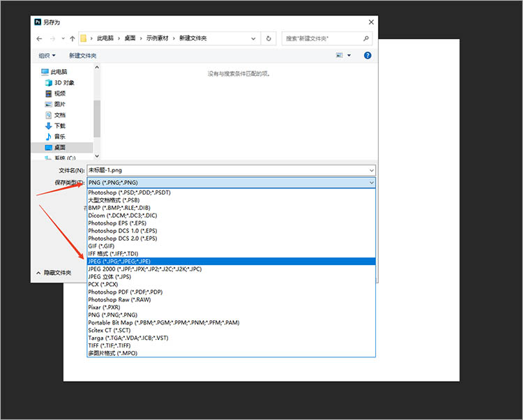Choose Photoshop EPS format
Viewport: 523px width, 420px height.
231,223
